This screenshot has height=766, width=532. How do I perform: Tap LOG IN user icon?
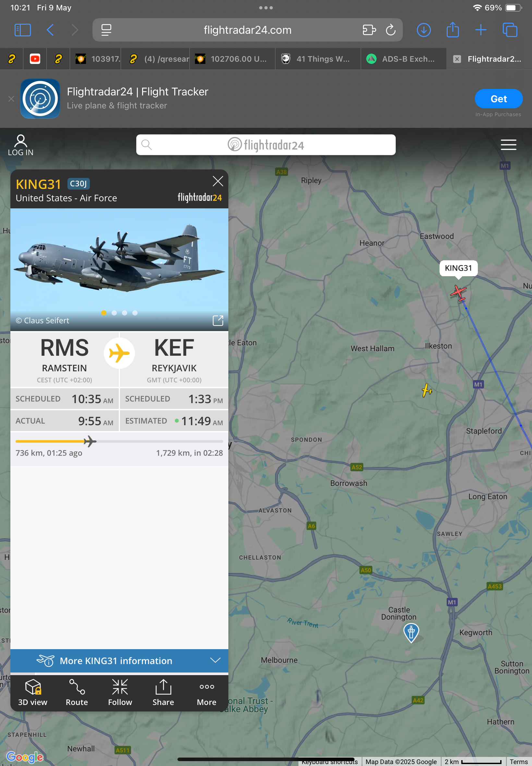(21, 145)
